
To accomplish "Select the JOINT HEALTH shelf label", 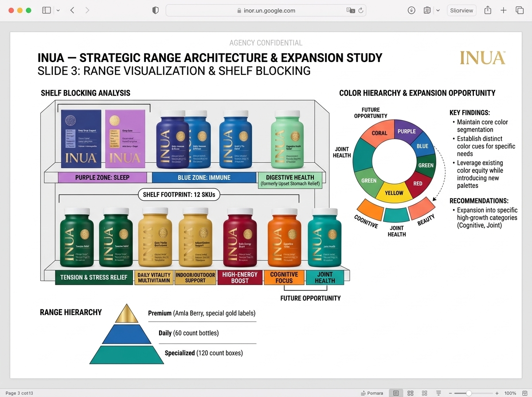I will click(325, 277).
